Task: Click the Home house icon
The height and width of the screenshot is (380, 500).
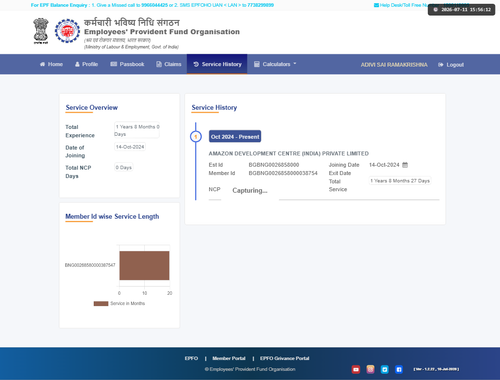Action: click(x=42, y=64)
